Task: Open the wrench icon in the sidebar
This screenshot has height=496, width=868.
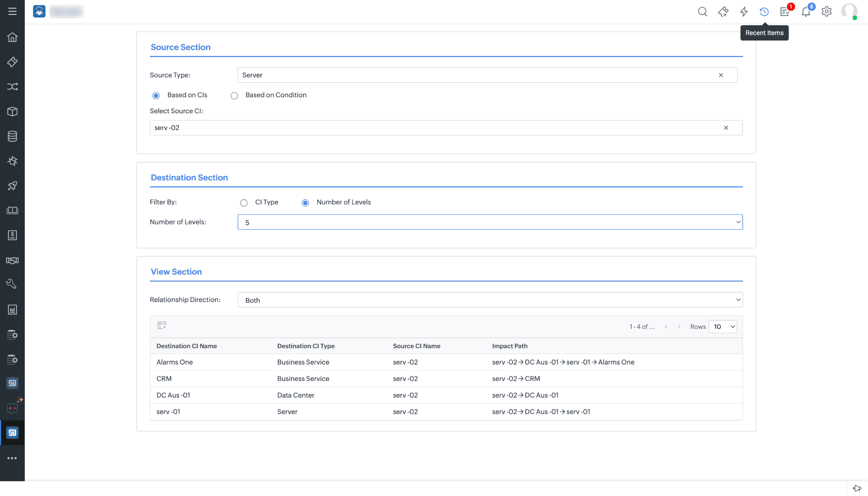Action: (x=12, y=284)
